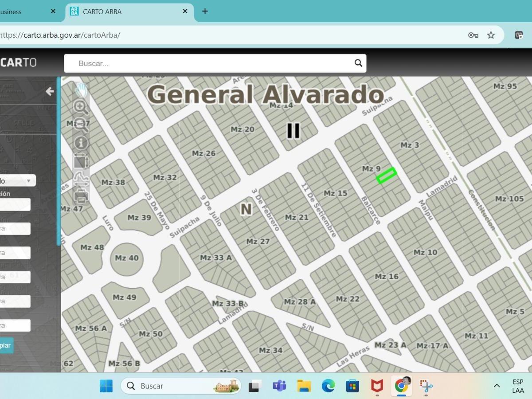Show hidden system tray icons
Viewport: 532px width, 399px height.
[497, 386]
